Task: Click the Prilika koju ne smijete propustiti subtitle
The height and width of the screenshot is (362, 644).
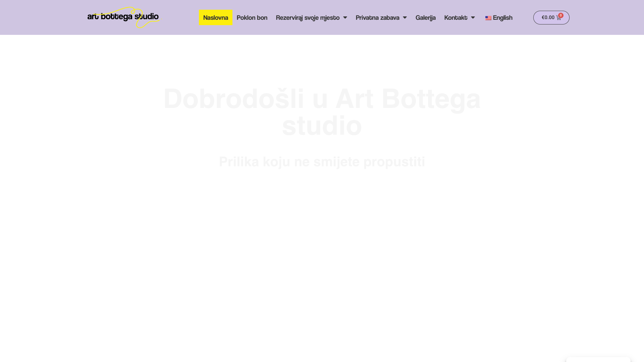Action: coord(322,162)
